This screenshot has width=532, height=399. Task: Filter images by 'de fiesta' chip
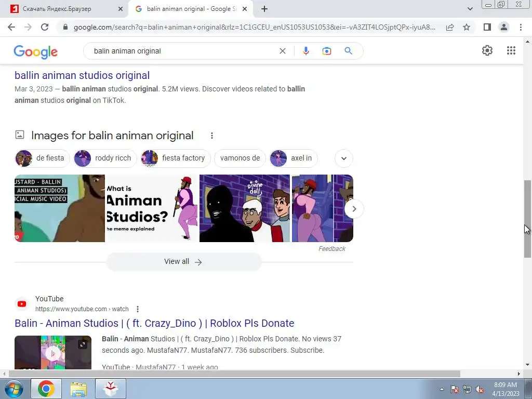tap(42, 158)
